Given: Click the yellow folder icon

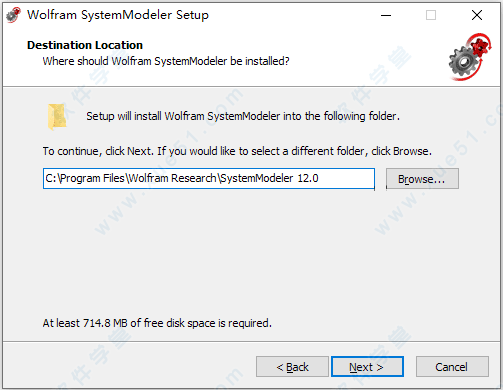Looking at the screenshot, I should [x=57, y=117].
